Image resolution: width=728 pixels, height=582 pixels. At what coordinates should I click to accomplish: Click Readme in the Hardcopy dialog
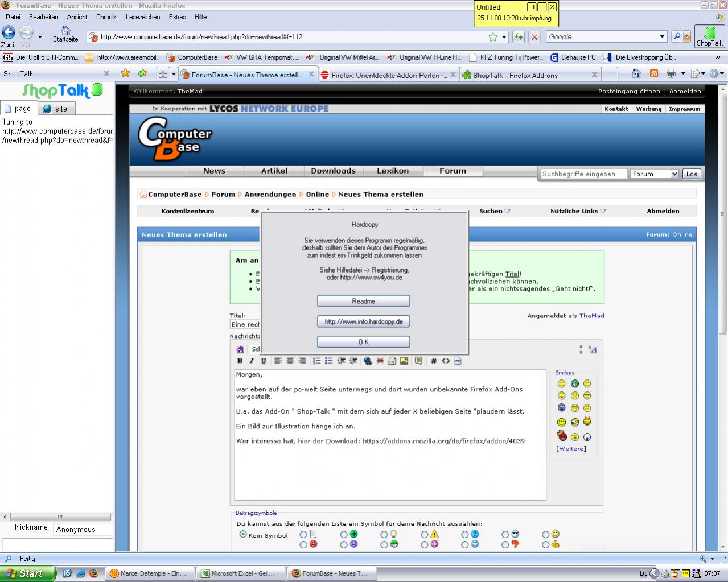pos(363,301)
